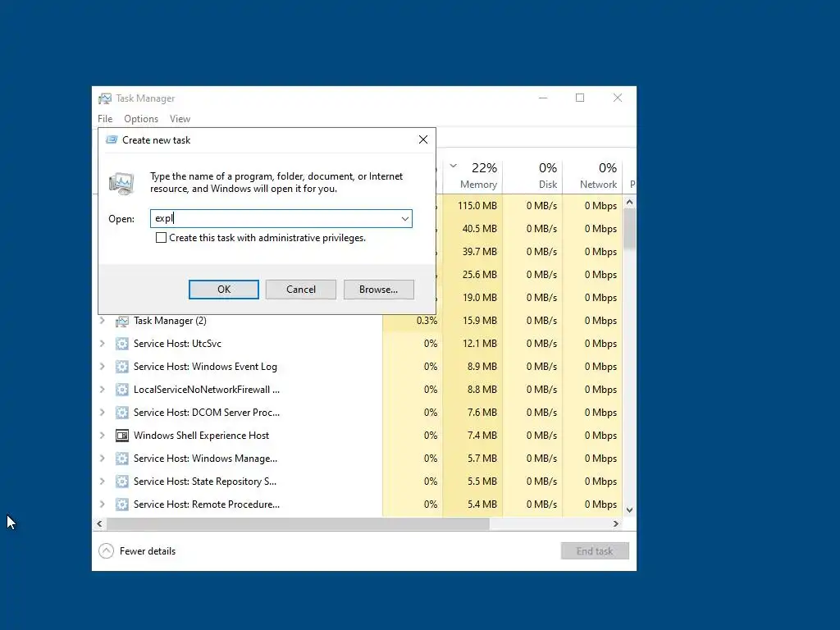
Task: Click the LocalServiceNoNetworkFirewall gear icon
Action: click(122, 390)
